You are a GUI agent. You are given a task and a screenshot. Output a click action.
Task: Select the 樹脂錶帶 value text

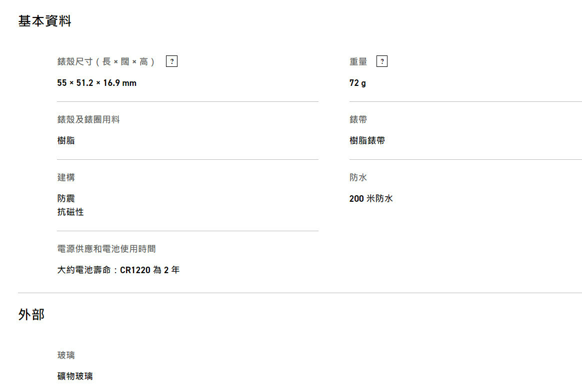367,141
